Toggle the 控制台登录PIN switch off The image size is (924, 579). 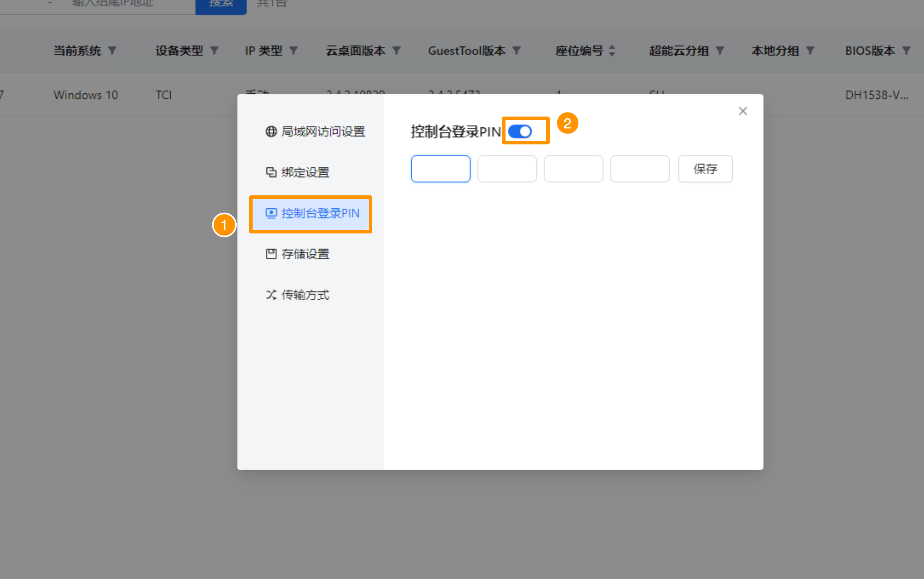pyautogui.click(x=520, y=131)
